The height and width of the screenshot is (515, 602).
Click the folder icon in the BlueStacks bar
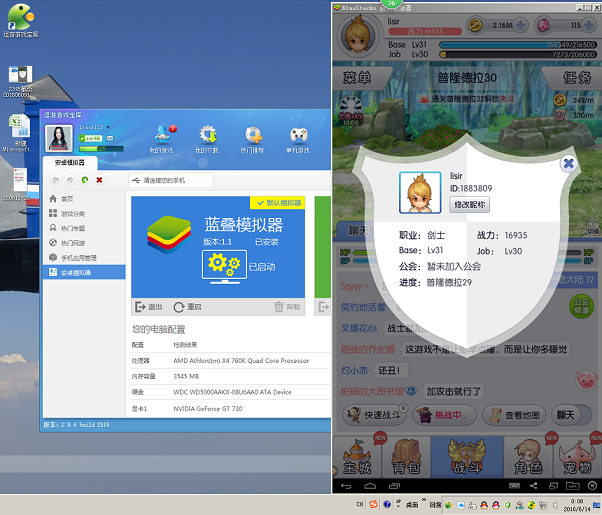pyautogui.click(x=572, y=486)
